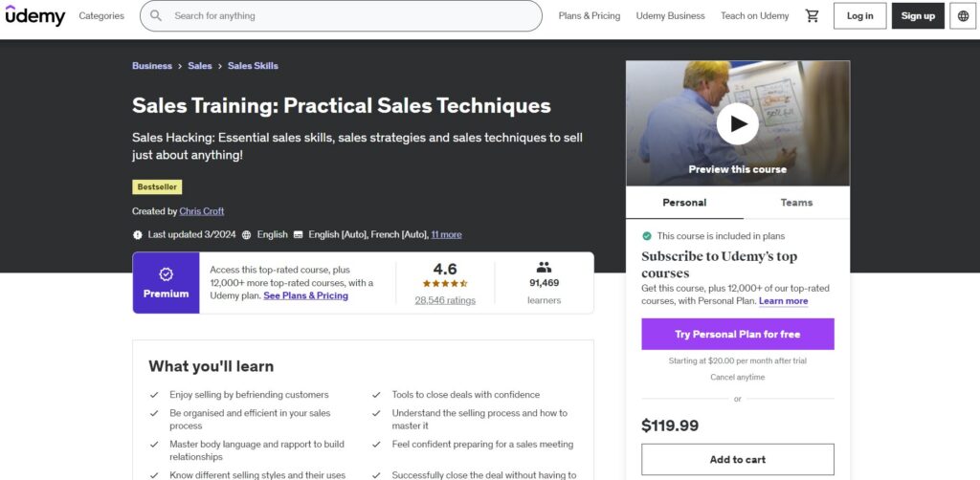The height and width of the screenshot is (480, 980).
Task: Click the course title heading
Action: tap(342, 105)
